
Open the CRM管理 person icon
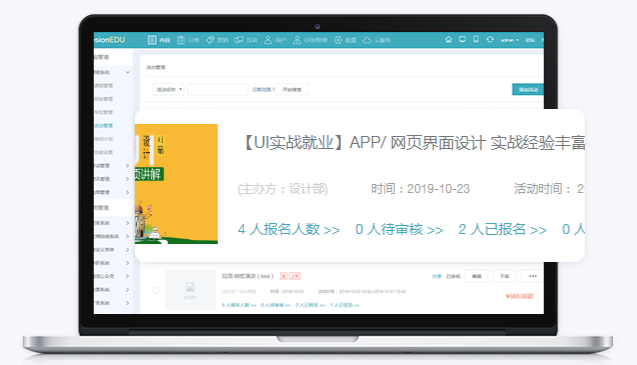tap(297, 40)
